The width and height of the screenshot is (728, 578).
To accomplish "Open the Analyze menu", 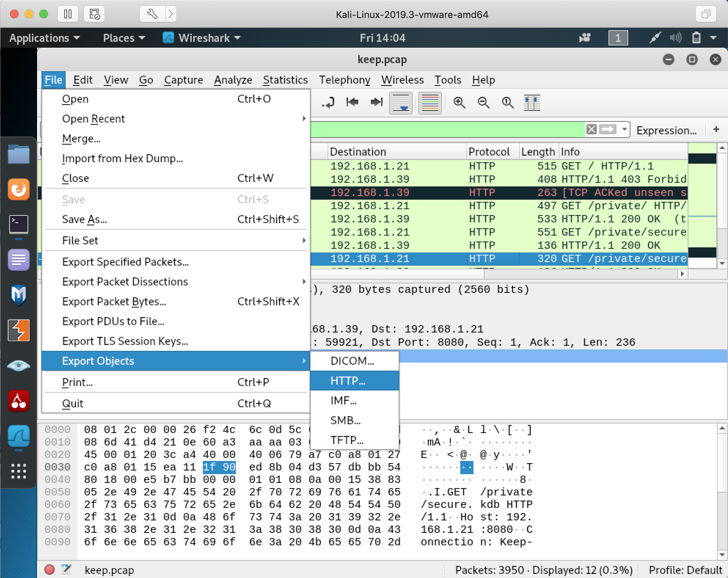I will (233, 80).
